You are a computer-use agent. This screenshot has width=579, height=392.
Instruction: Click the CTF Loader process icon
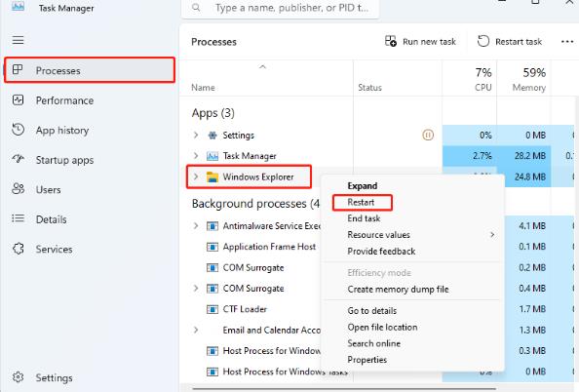[212, 309]
